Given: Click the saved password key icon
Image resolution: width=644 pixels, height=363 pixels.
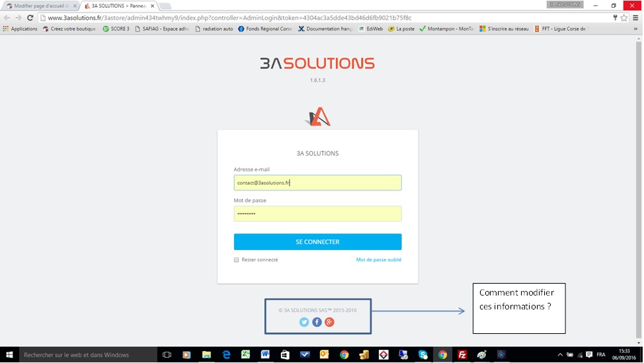Looking at the screenshot, I should click(x=615, y=18).
